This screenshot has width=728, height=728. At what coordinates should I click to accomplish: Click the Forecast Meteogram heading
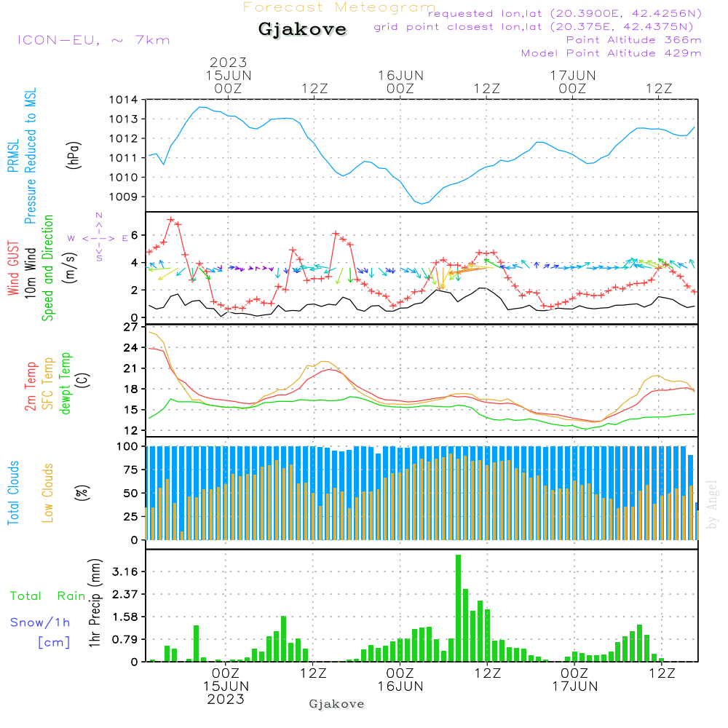click(x=339, y=8)
